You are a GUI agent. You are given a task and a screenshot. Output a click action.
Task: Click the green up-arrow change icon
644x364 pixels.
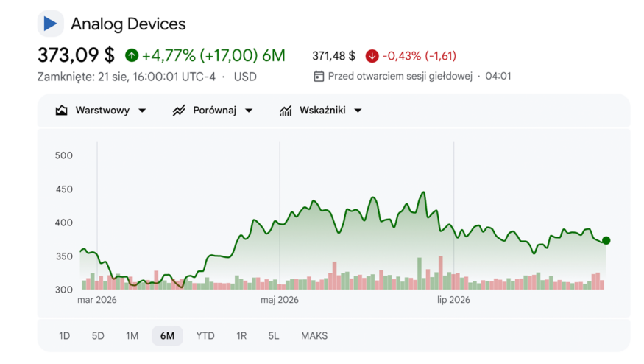(132, 55)
